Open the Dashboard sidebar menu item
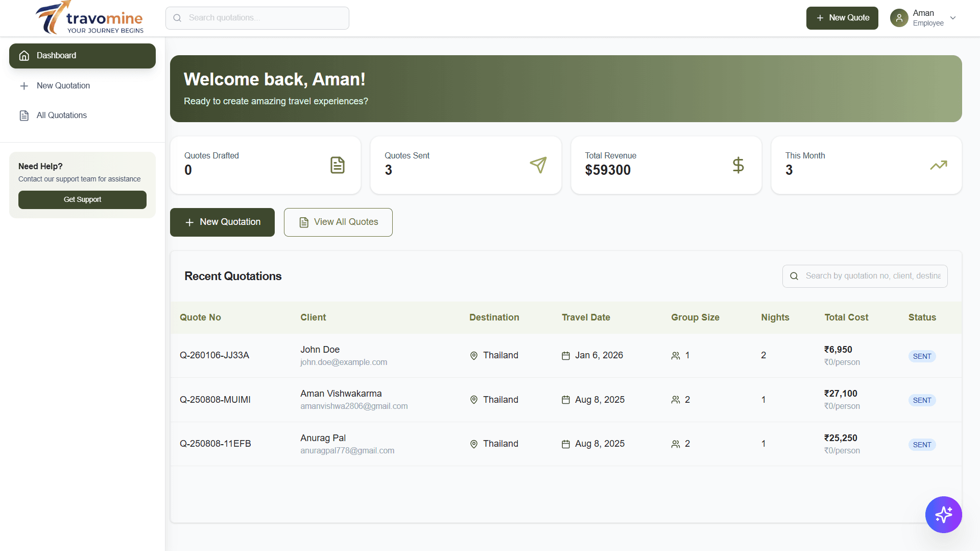This screenshot has width=980, height=551. click(x=82, y=56)
